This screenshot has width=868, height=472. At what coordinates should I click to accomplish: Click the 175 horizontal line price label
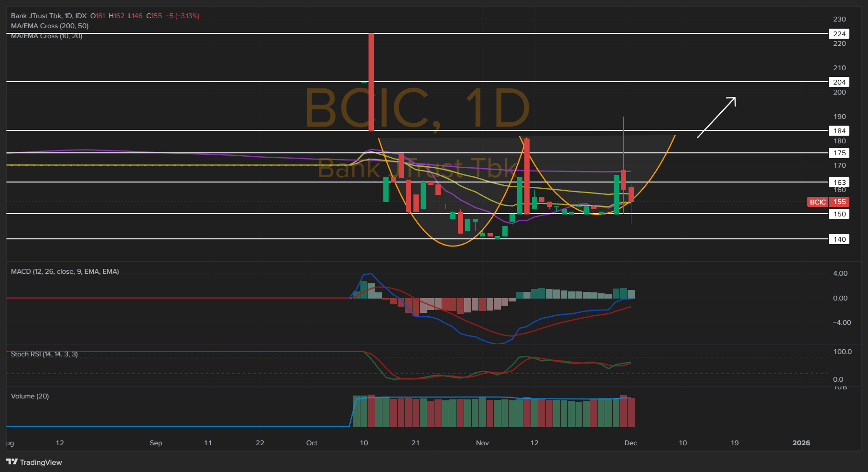pos(839,153)
